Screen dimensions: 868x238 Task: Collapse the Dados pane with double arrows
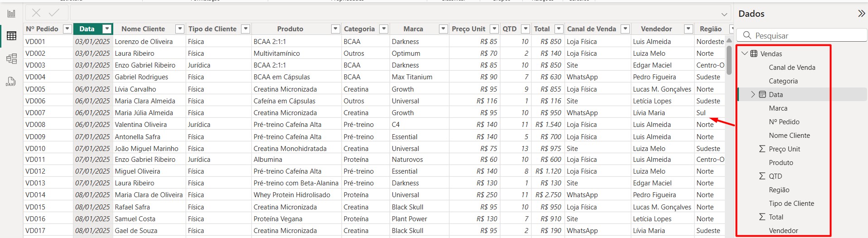click(862, 14)
